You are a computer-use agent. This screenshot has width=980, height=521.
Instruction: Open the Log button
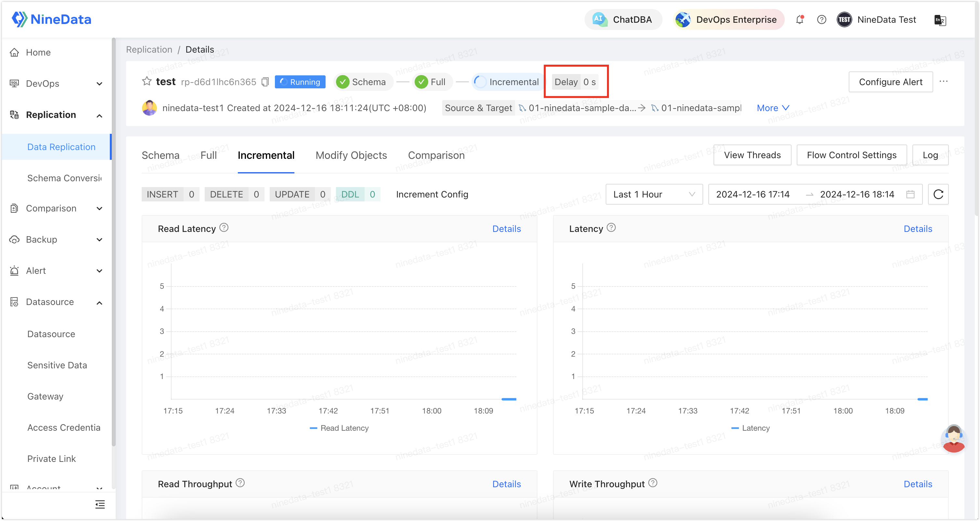[x=930, y=155]
